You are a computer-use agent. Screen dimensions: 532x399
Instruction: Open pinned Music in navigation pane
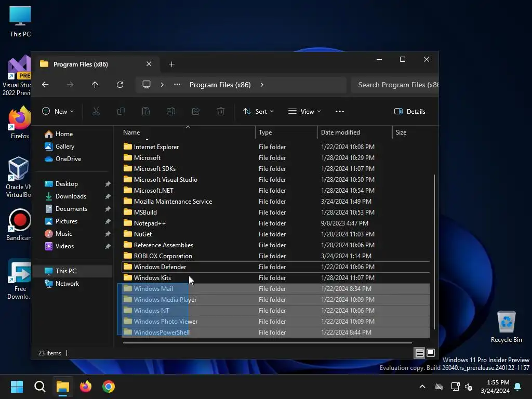pos(73,233)
